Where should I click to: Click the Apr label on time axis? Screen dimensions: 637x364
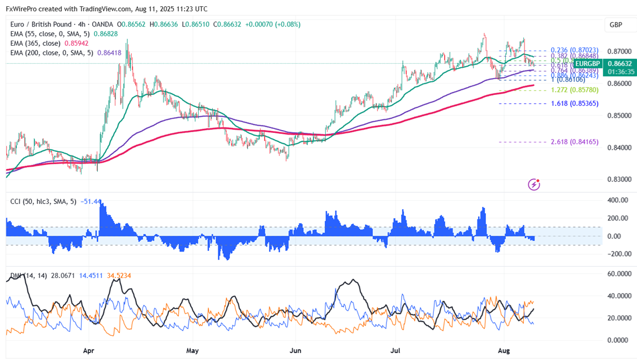(x=89, y=350)
